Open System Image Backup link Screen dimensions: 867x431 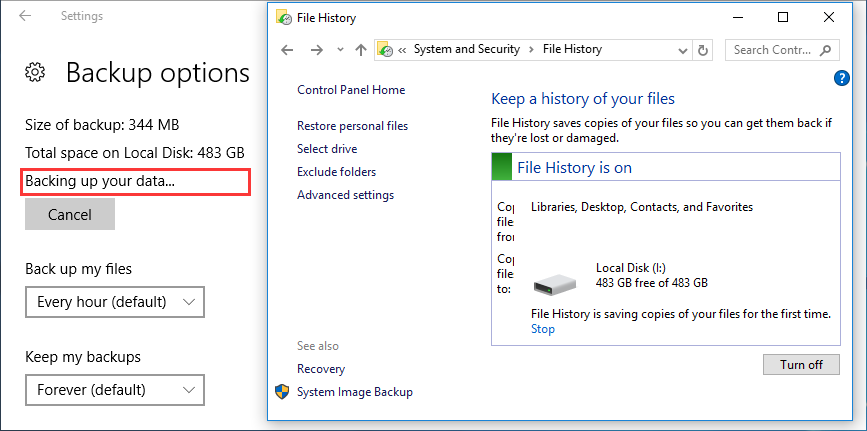[354, 392]
